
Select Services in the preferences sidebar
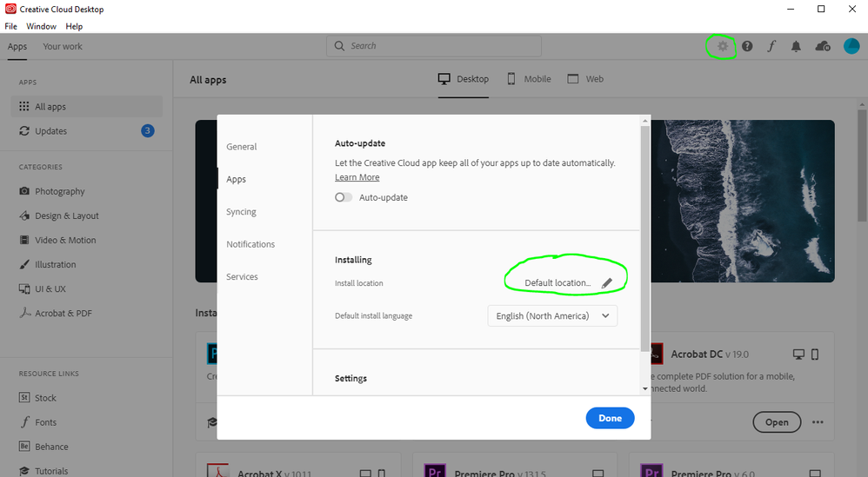click(242, 276)
